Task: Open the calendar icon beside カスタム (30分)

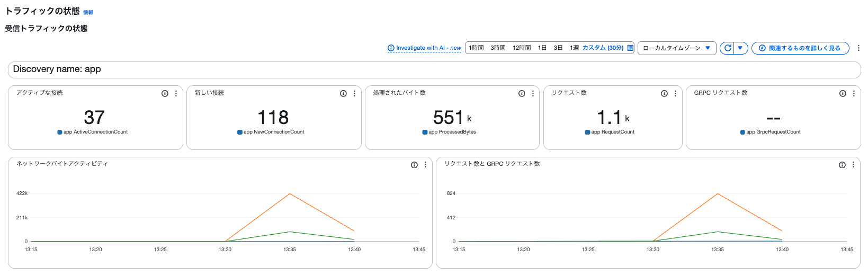Action: click(630, 48)
